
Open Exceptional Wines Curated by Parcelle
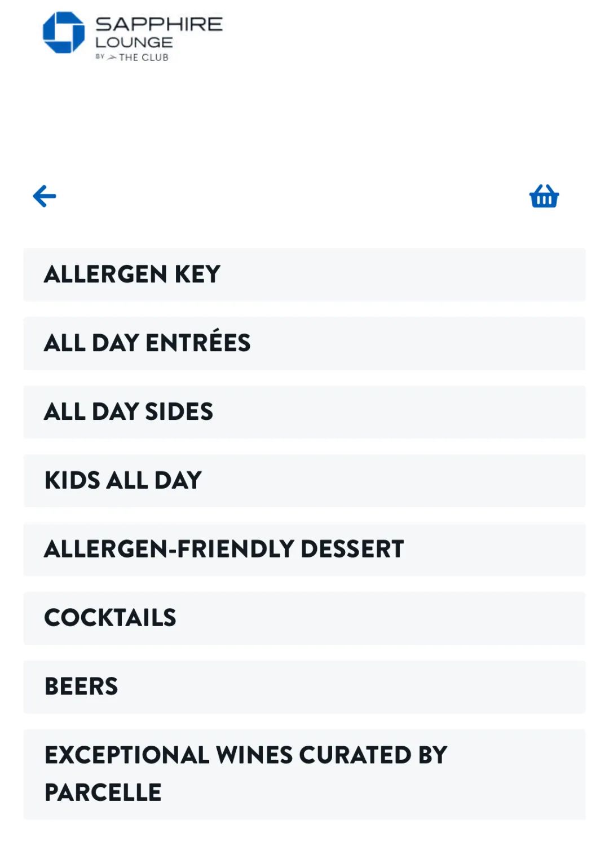304,774
